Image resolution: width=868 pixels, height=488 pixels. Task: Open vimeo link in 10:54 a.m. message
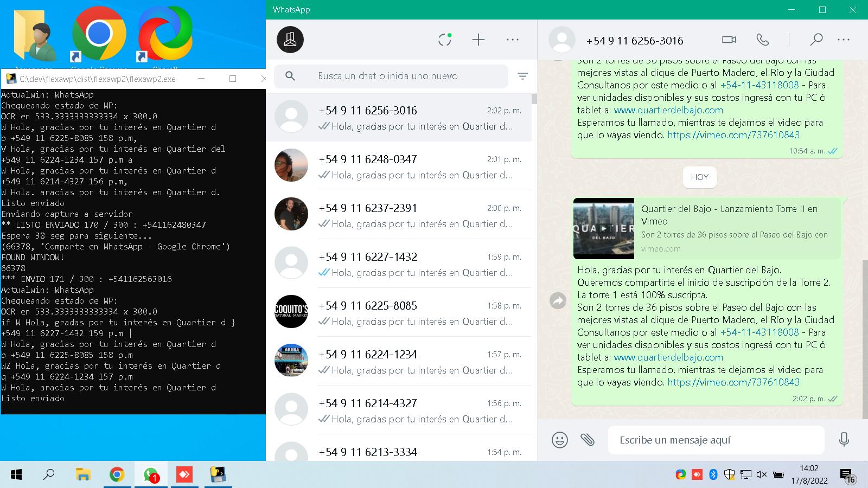[x=733, y=135]
